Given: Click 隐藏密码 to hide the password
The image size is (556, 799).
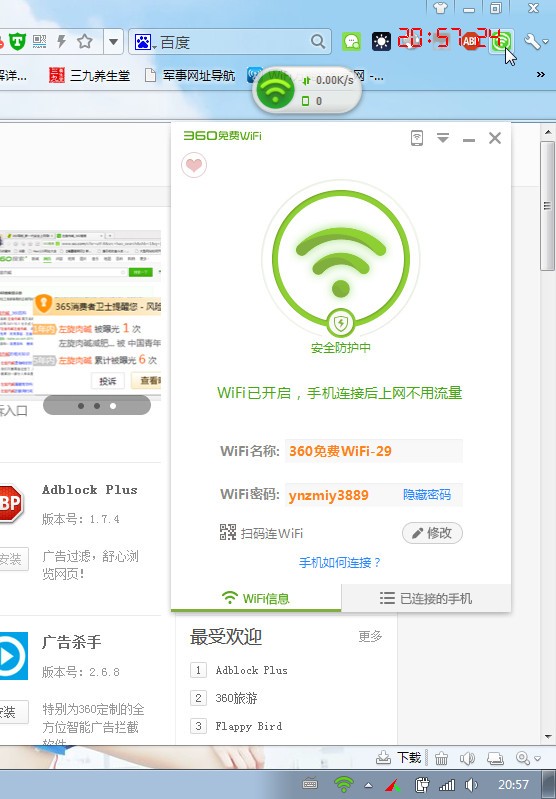Looking at the screenshot, I should pos(427,495).
